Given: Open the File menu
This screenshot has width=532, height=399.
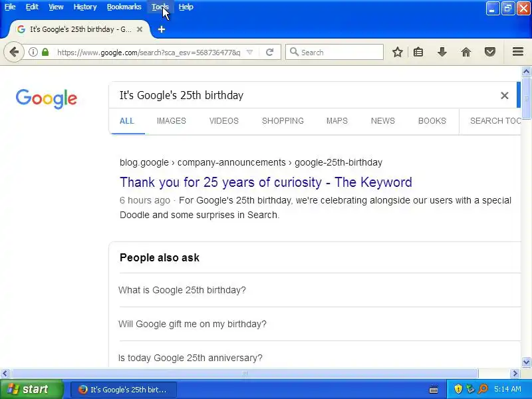Looking at the screenshot, I should pos(10,7).
